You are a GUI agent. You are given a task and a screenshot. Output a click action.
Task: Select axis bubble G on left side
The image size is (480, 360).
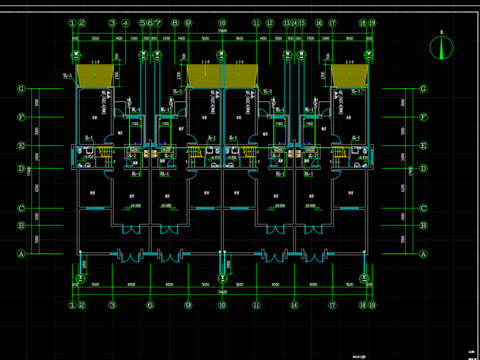click(x=21, y=89)
